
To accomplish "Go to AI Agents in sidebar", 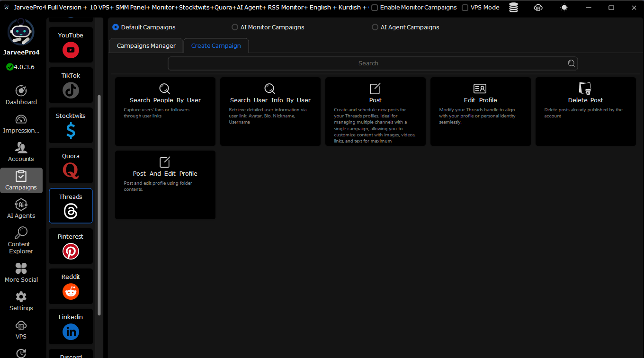I will coord(21,209).
